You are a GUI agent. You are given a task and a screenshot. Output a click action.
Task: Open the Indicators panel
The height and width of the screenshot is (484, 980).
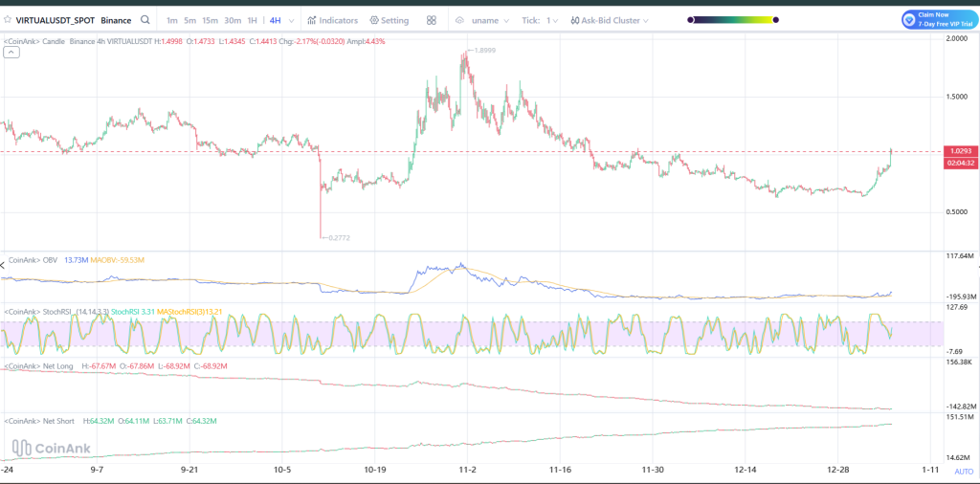point(332,20)
